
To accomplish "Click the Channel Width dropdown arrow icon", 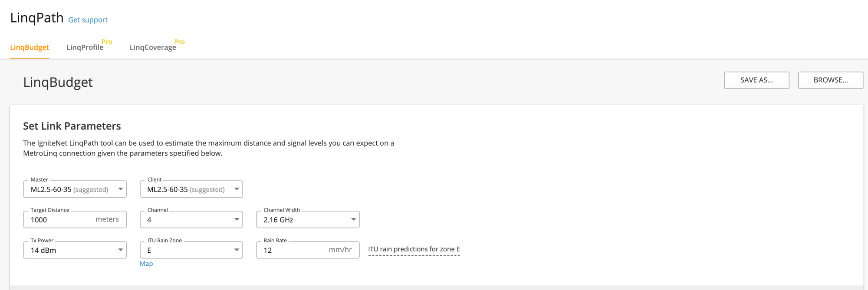I will [353, 219].
